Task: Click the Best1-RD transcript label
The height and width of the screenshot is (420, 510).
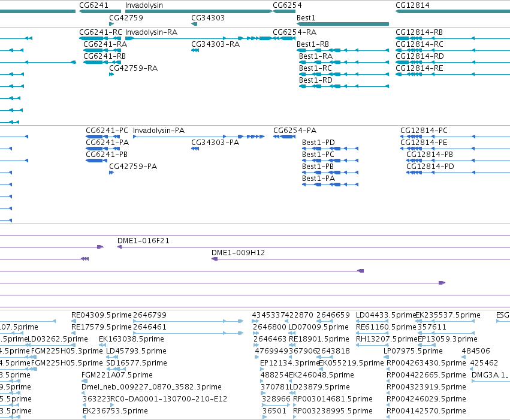Action: [316, 80]
